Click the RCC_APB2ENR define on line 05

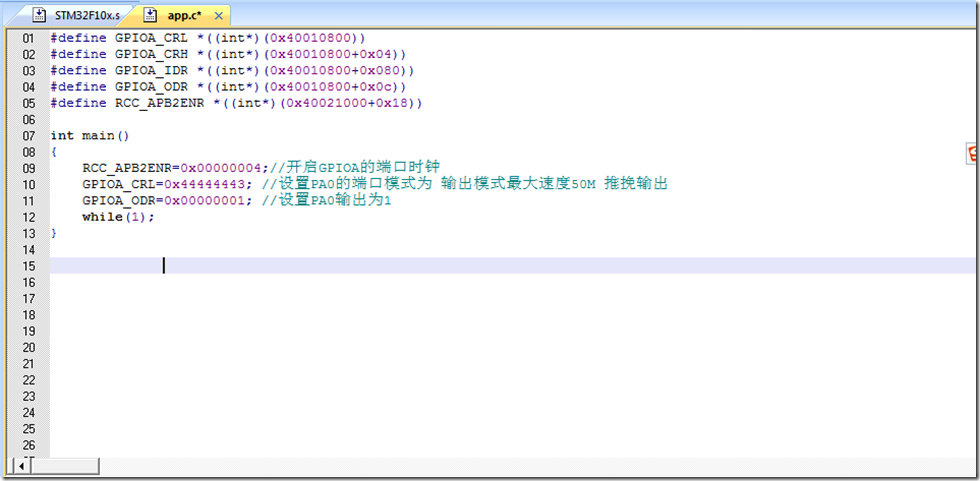(x=236, y=103)
